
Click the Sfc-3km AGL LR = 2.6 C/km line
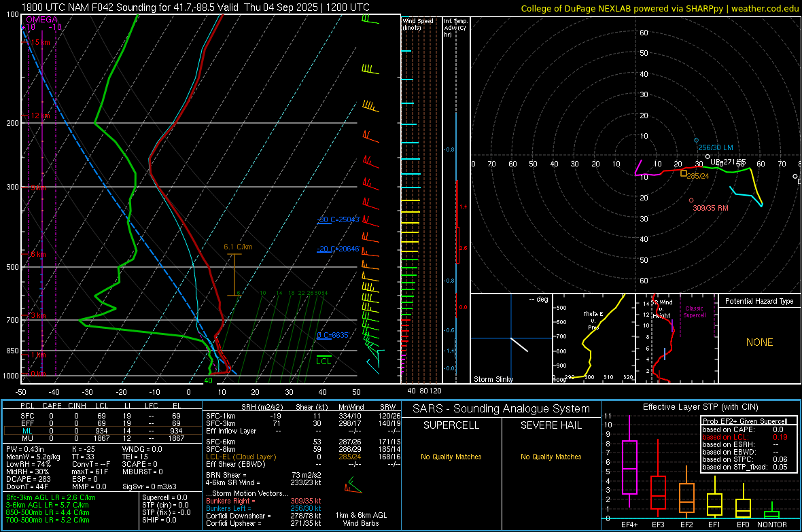tap(51, 498)
